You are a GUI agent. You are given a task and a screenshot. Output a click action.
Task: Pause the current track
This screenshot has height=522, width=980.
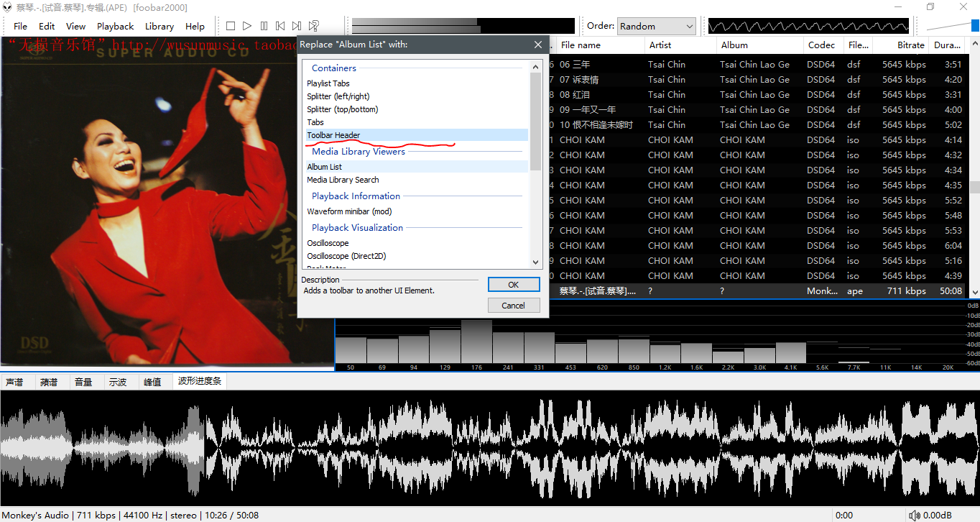tap(264, 26)
